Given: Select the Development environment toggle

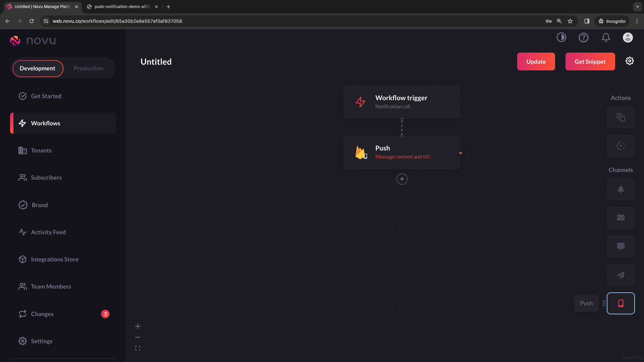Looking at the screenshot, I should click(38, 68).
